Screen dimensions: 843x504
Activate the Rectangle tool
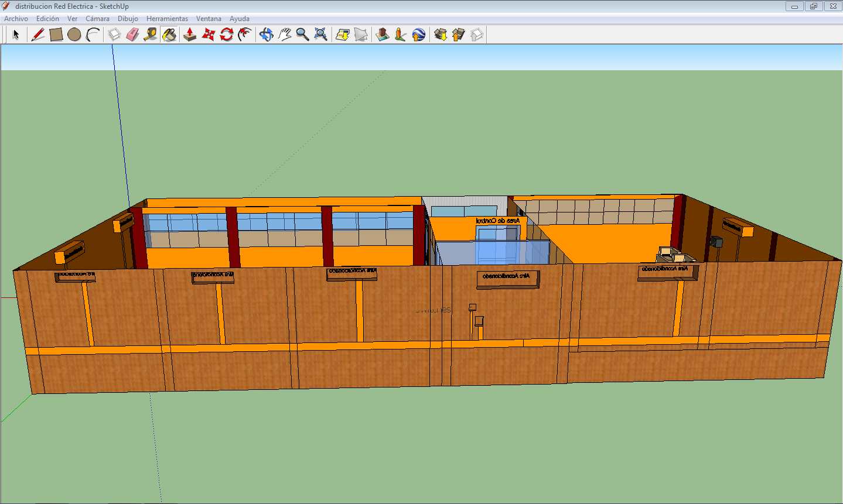pos(56,34)
